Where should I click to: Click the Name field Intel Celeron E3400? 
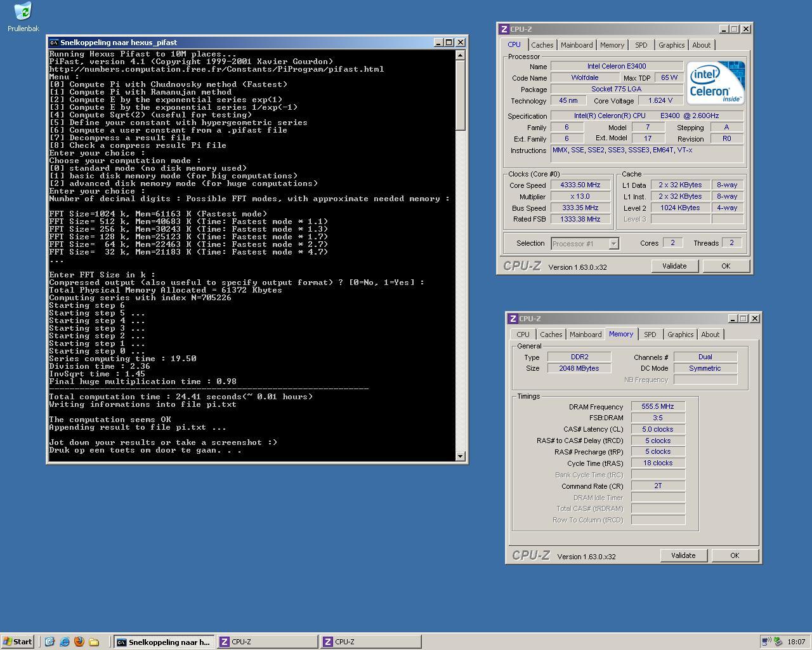pyautogui.click(x=617, y=66)
